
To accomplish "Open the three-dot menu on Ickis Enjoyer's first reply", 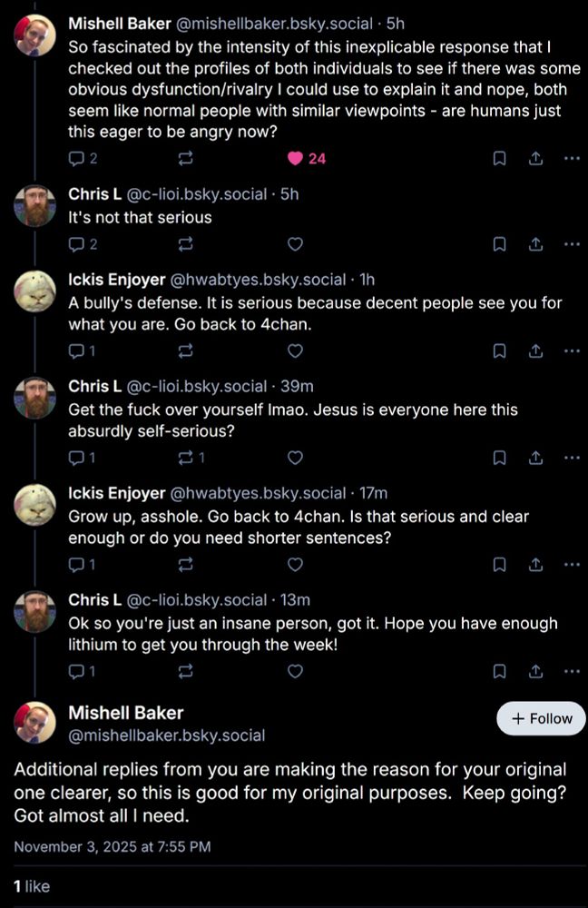I will pos(571,350).
